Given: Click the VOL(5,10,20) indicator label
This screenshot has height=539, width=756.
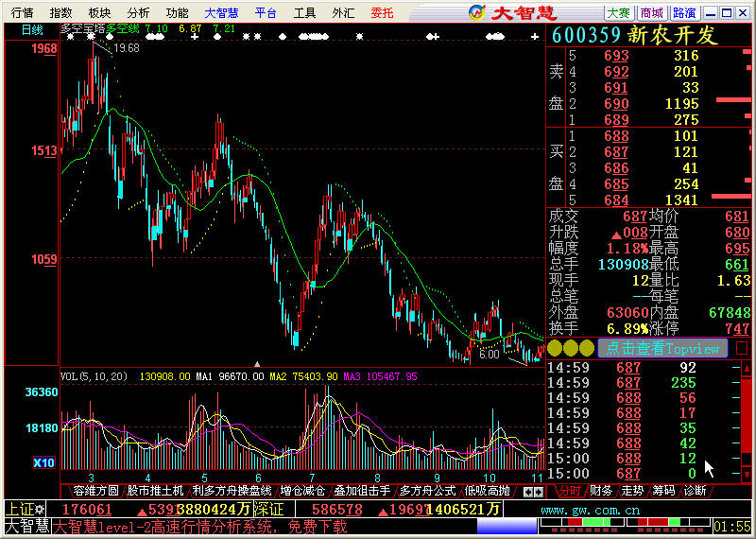Looking at the screenshot, I should [94, 376].
